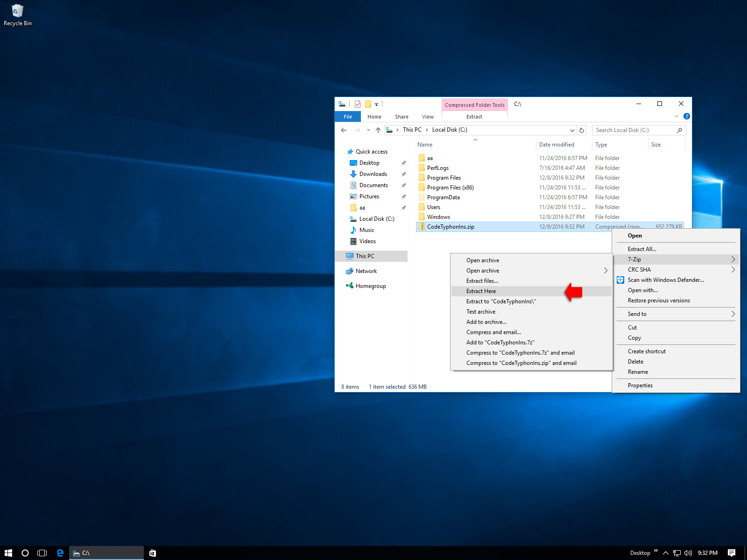
Task: Click the Properties quick access toolbar icon
Action: coord(358,104)
